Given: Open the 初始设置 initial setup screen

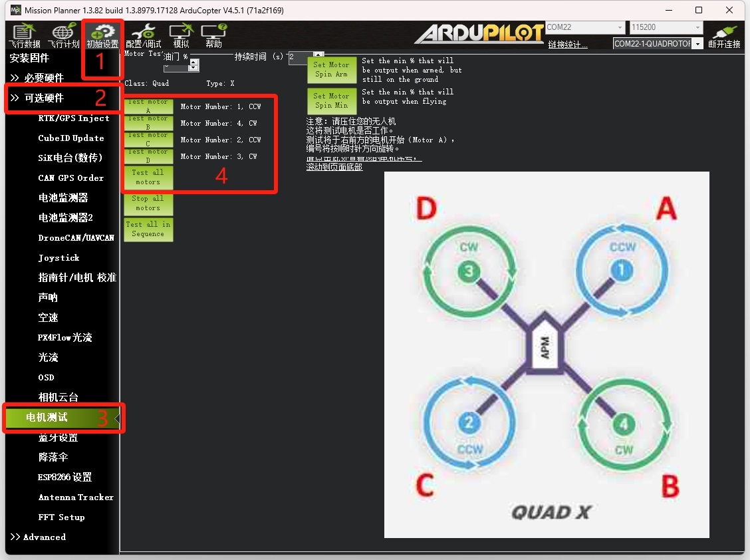Looking at the screenshot, I should 102,35.
